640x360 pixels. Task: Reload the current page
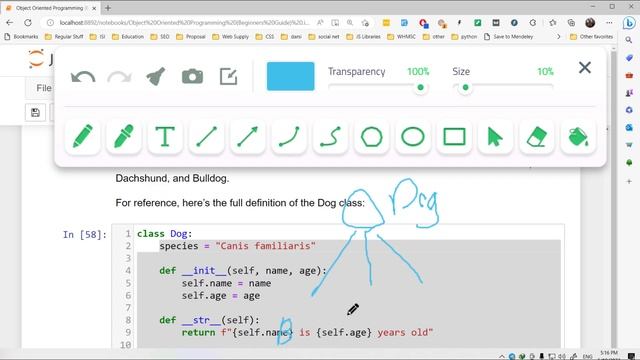(28, 22)
